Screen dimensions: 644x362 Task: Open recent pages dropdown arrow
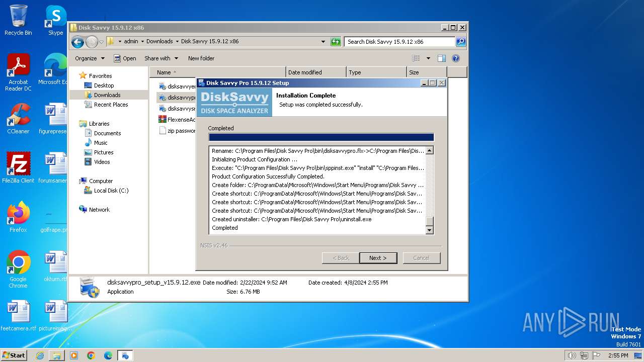tap(102, 42)
